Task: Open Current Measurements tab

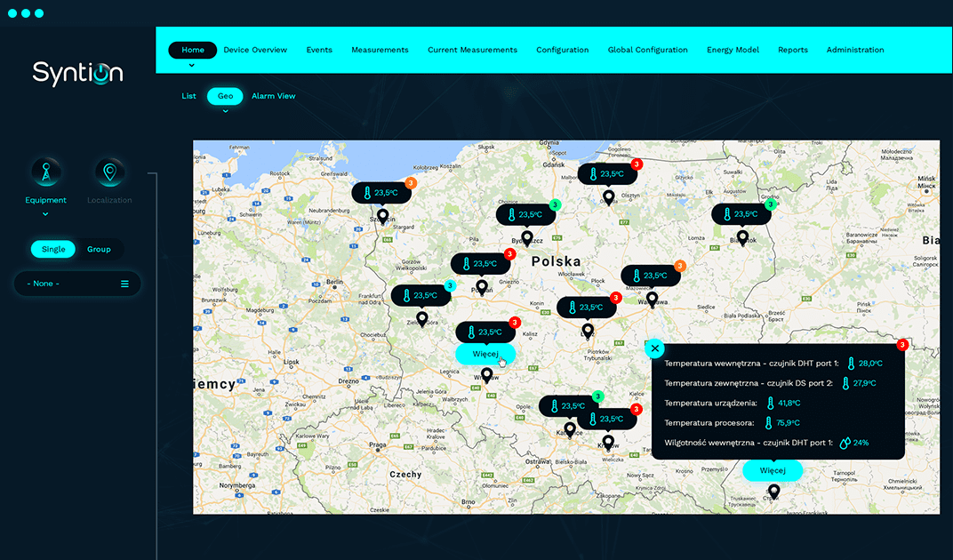Action: 472,50
